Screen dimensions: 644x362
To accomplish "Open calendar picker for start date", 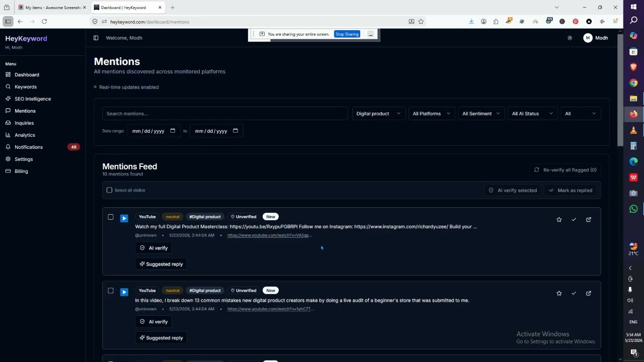I will point(173,131).
